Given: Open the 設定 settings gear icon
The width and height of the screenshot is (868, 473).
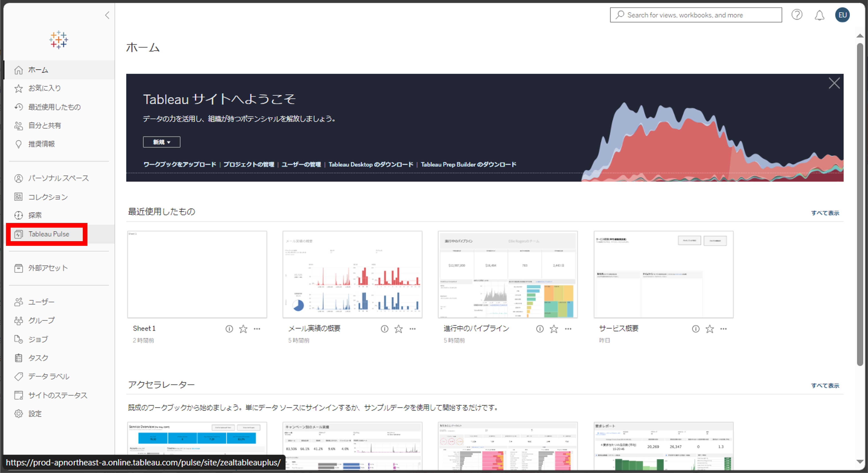Looking at the screenshot, I should [19, 414].
